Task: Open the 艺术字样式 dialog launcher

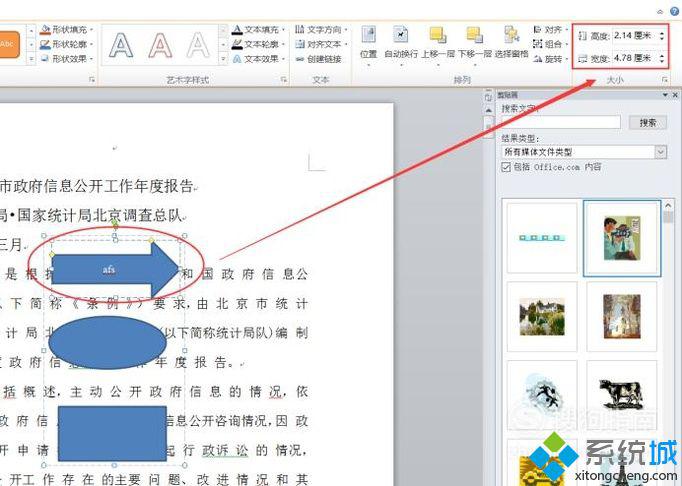Action: click(284, 80)
